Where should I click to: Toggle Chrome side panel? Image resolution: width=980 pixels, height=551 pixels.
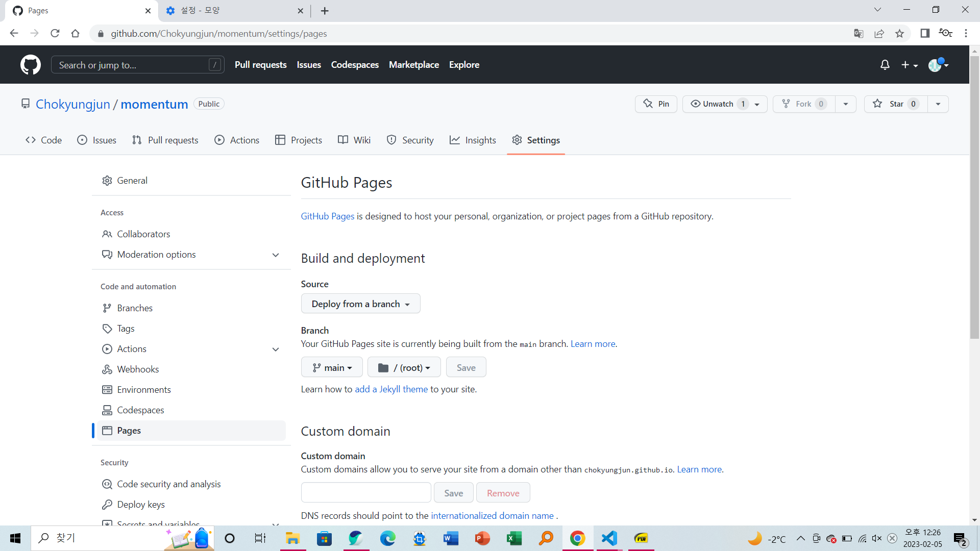925,33
